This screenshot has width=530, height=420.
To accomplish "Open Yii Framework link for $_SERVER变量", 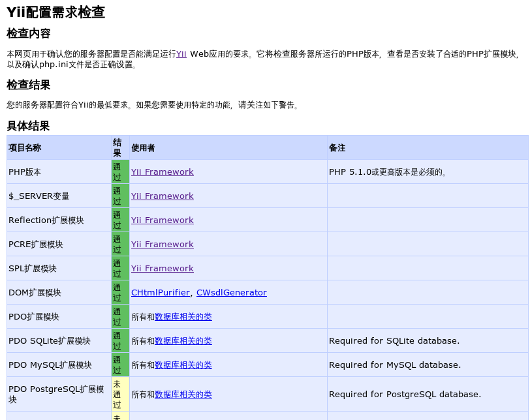I will [162, 196].
